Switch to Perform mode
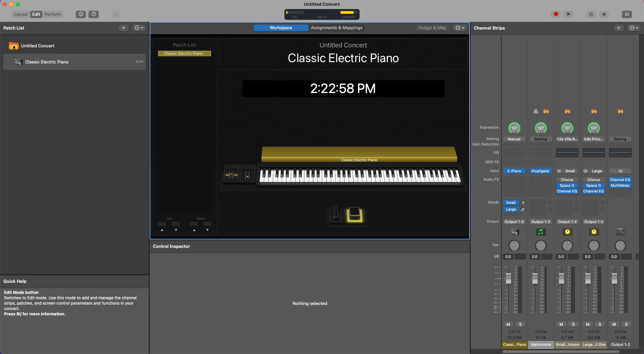This screenshot has height=354, width=644. click(53, 14)
